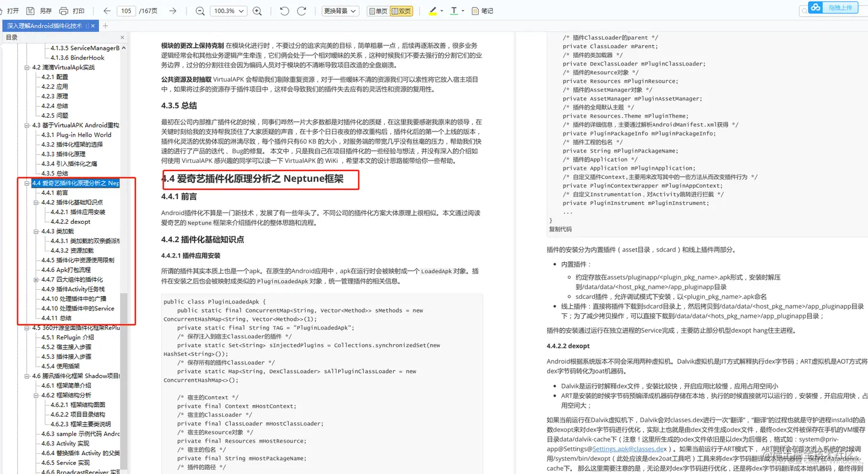868x474 pixels.
Task: Click the 另存 (Save As) icon
Action: [30, 11]
